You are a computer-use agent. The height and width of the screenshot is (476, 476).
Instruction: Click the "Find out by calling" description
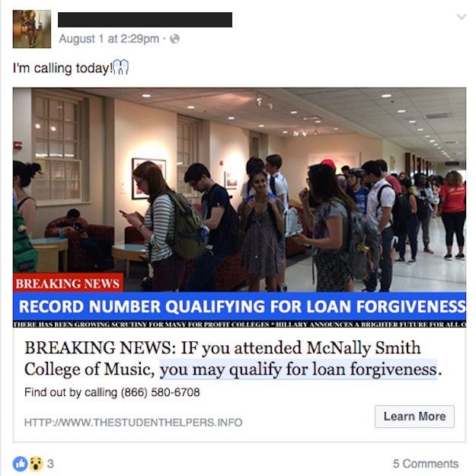coord(112,392)
